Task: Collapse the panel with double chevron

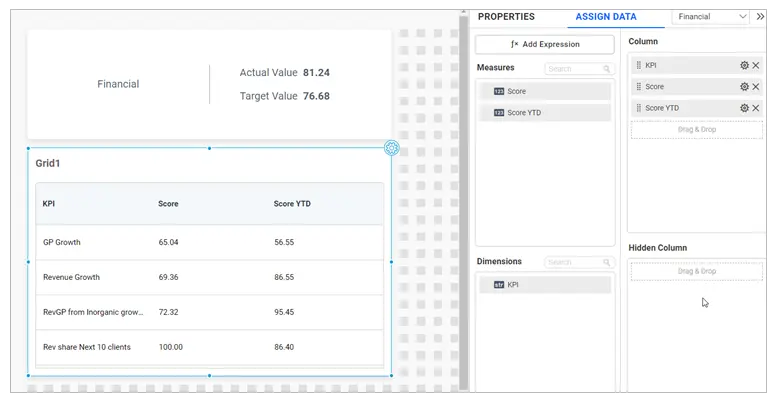Action: [760, 16]
